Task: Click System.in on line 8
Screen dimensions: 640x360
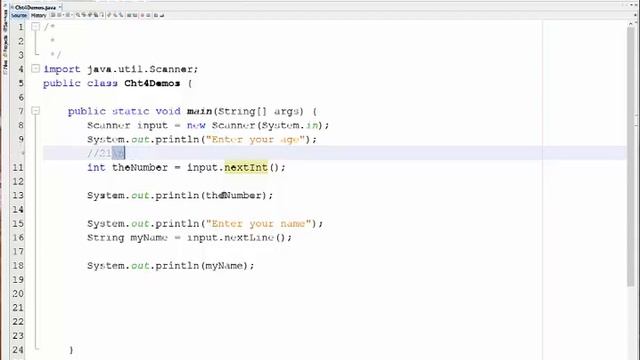Action: [x=290, y=125]
